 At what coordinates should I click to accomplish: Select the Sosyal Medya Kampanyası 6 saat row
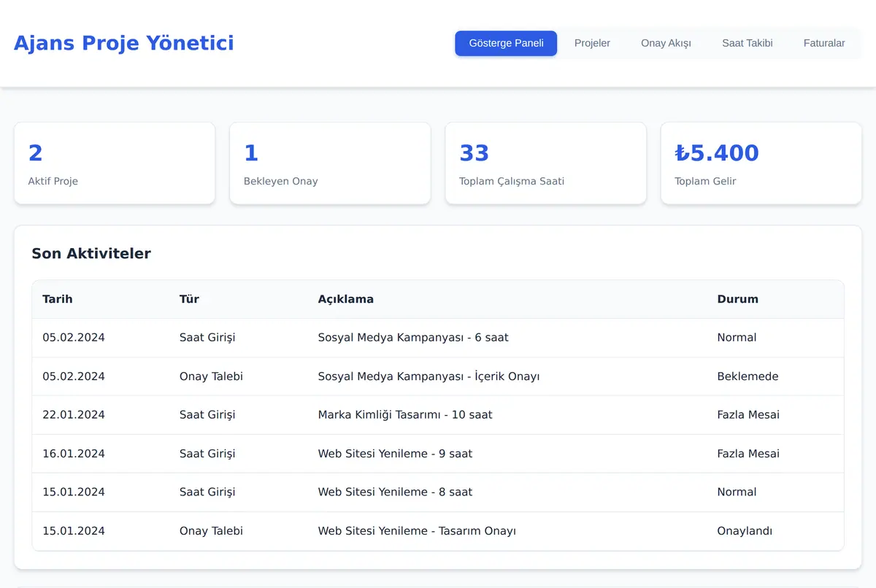tap(438, 338)
